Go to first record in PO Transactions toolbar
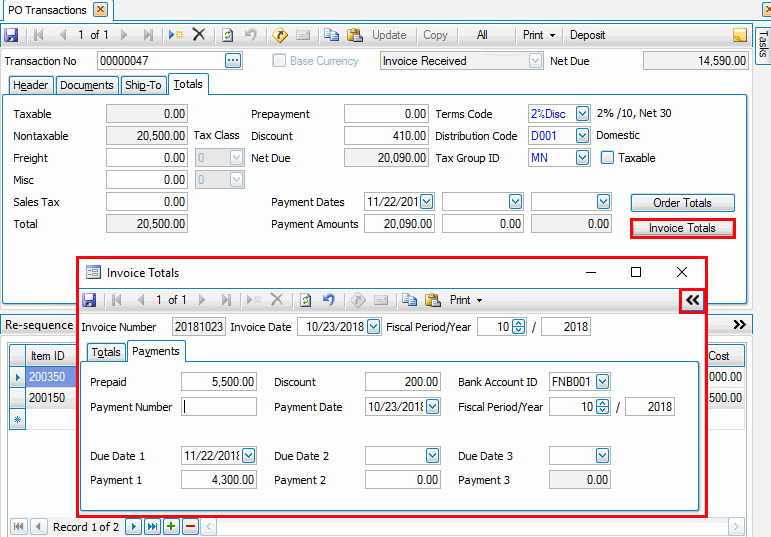Image resolution: width=771 pixels, height=537 pixels. pyautogui.click(x=39, y=35)
